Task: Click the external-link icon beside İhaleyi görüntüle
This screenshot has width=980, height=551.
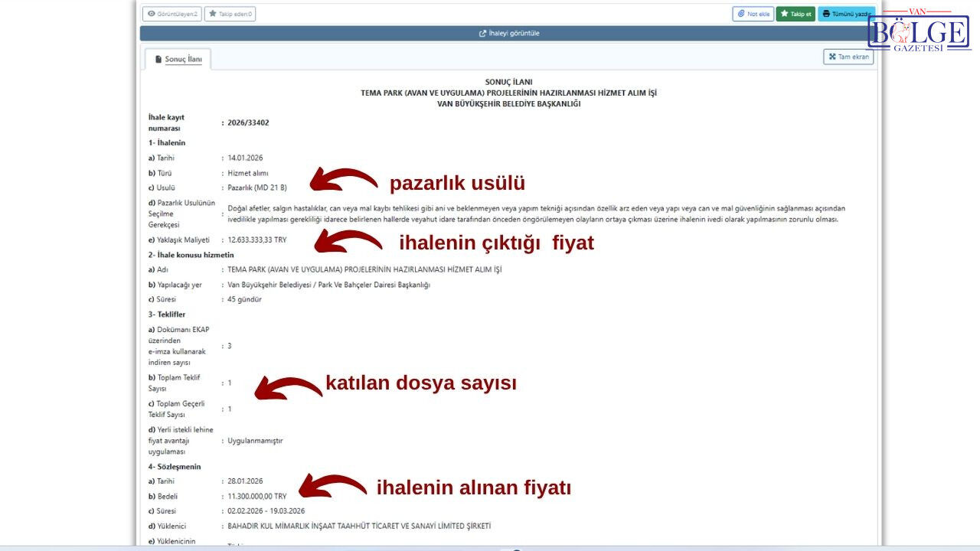Action: [x=482, y=34]
